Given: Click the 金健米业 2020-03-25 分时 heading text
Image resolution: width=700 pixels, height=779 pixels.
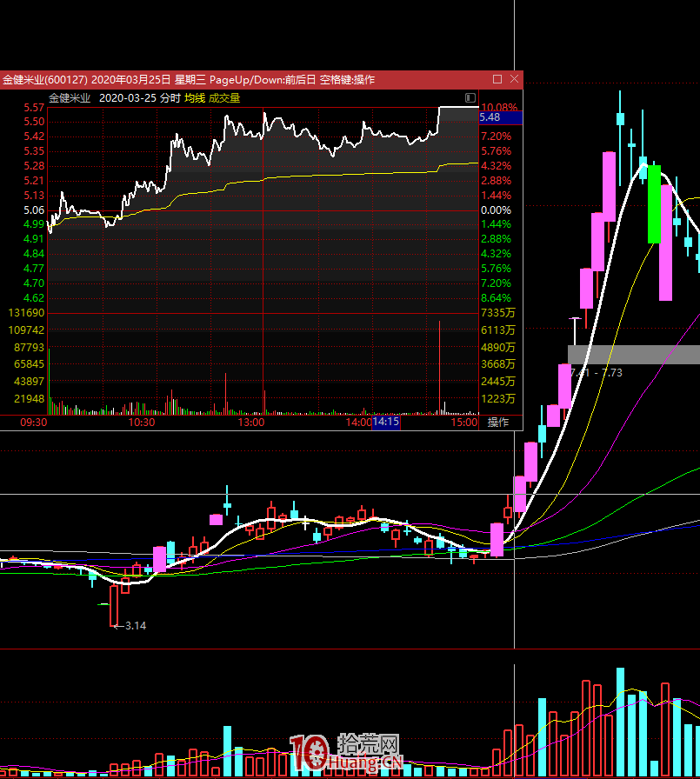Looking at the screenshot, I should tap(114, 98).
